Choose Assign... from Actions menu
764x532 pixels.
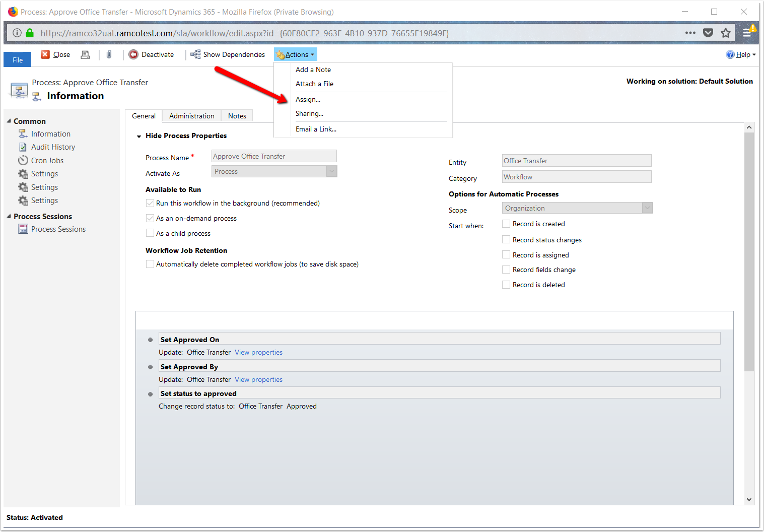[x=308, y=99]
